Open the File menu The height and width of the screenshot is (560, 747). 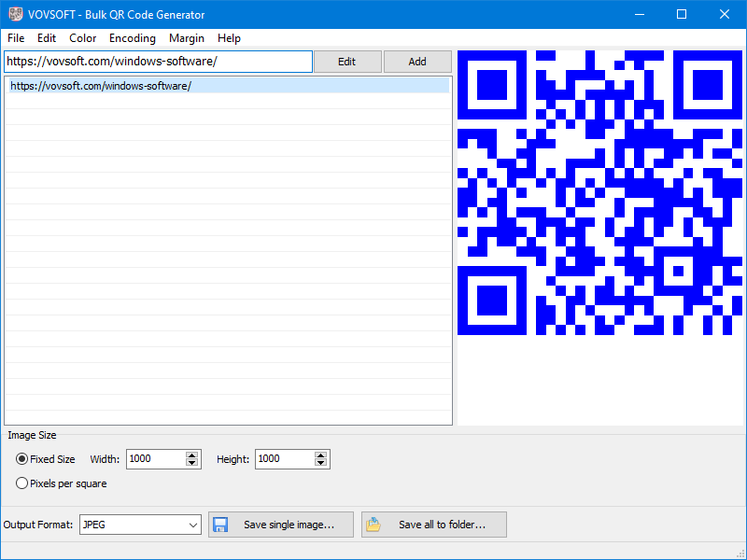tap(15, 38)
